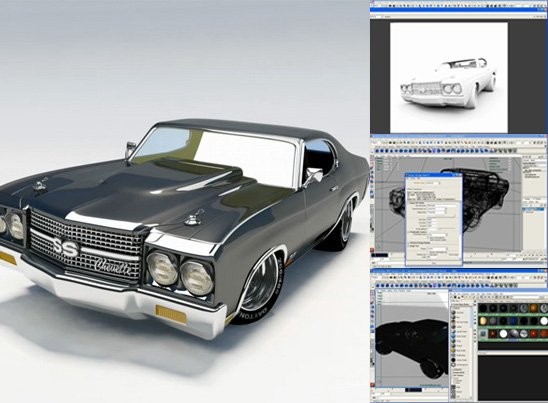
Task: Click the gray material swatch in second row
Action: [493, 321]
